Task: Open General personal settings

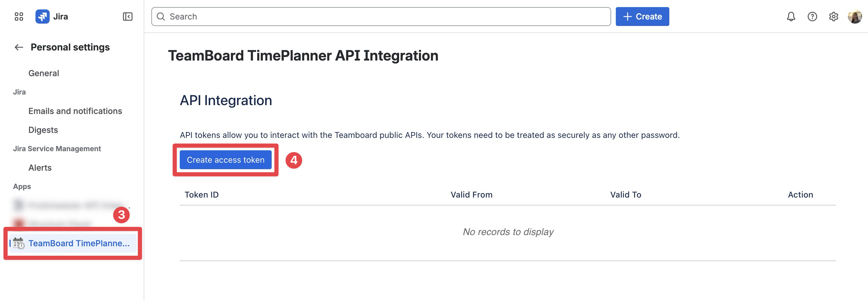Action: [x=43, y=73]
